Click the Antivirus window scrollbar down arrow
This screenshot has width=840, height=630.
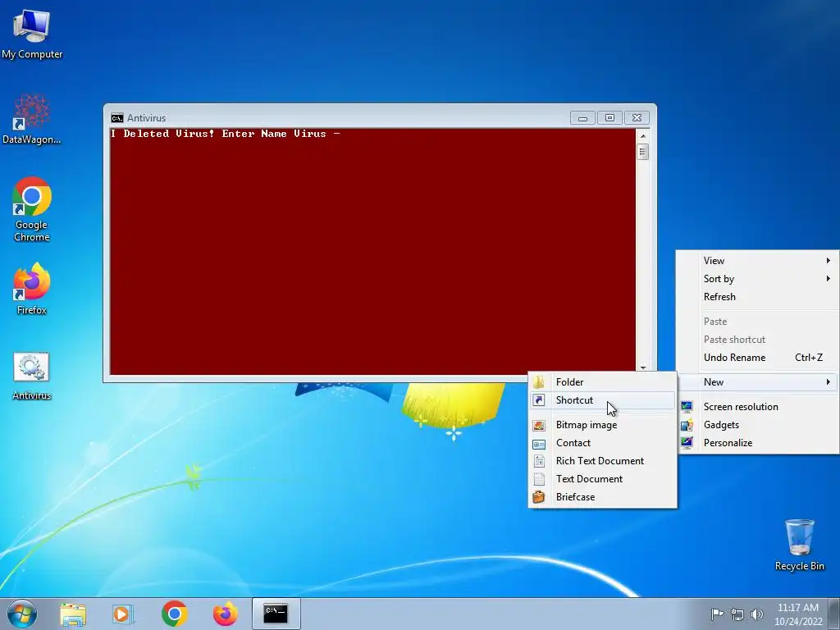click(643, 368)
